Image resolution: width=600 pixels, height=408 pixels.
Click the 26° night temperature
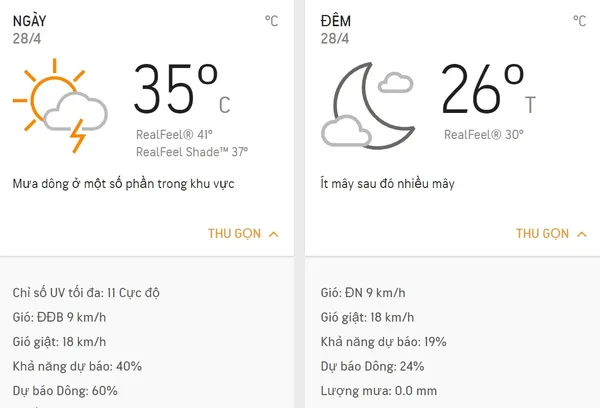point(484,90)
